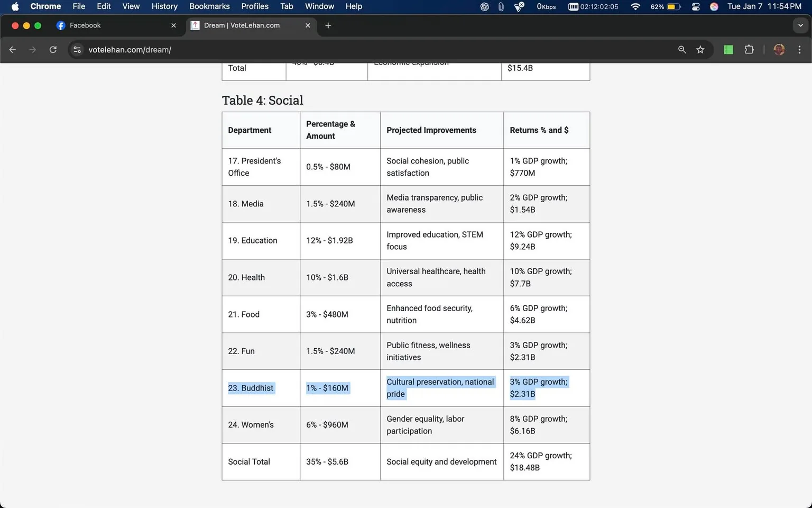Click the browser back arrow
Screen dimensions: 812x508
(13, 50)
